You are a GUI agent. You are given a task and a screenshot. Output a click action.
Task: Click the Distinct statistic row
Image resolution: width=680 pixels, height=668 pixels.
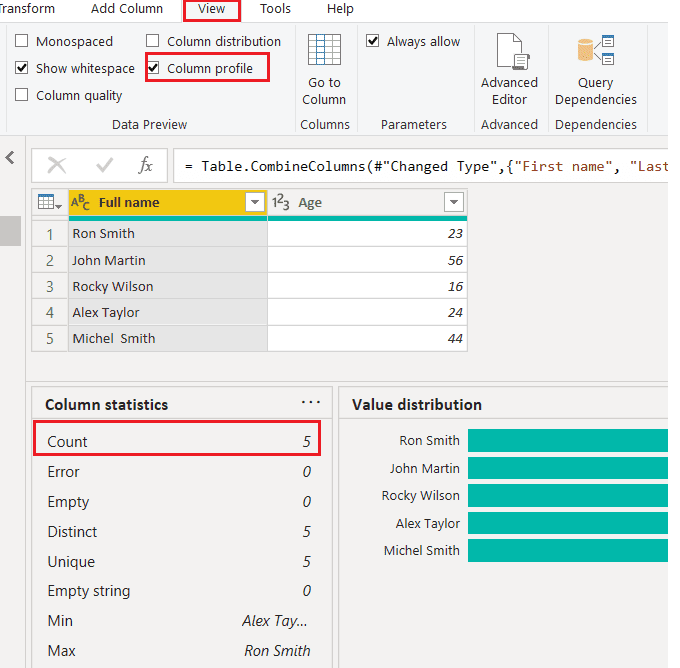tap(179, 531)
